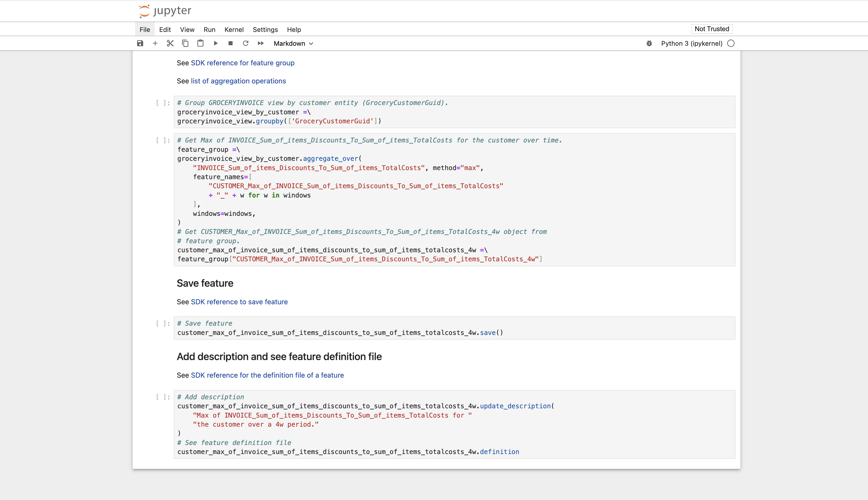868x500 pixels.
Task: Open the Help menu
Action: coord(294,30)
